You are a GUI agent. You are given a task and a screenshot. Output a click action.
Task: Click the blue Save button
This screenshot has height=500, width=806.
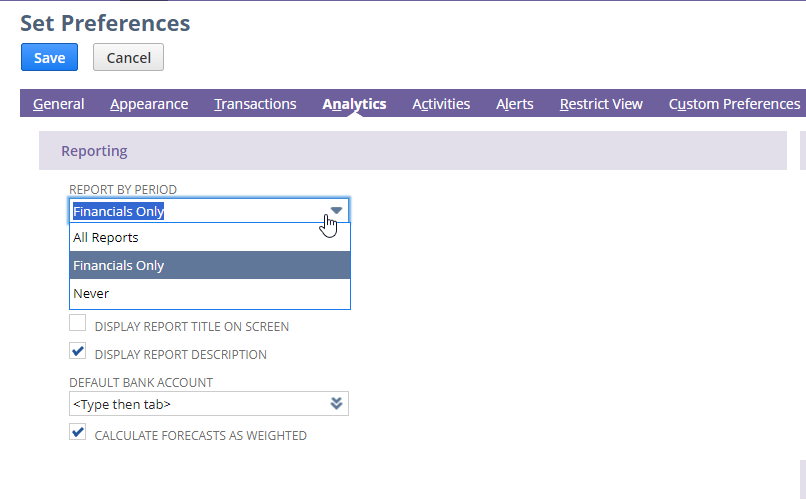pos(49,57)
